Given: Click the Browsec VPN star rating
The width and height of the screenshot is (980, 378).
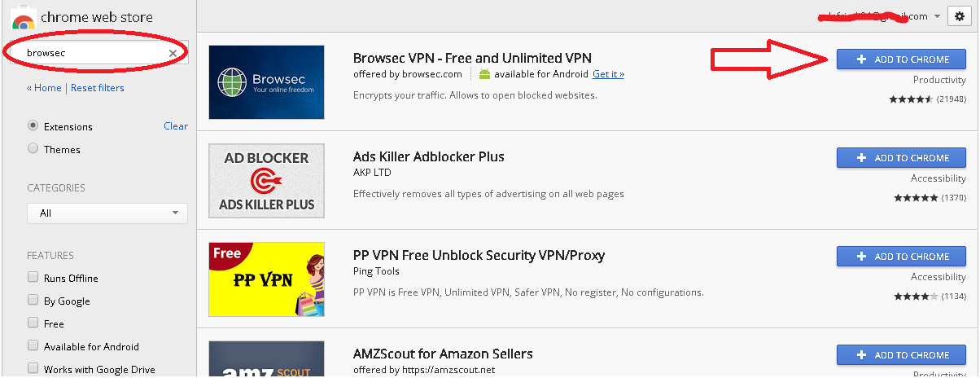Looking at the screenshot, I should tap(911, 99).
